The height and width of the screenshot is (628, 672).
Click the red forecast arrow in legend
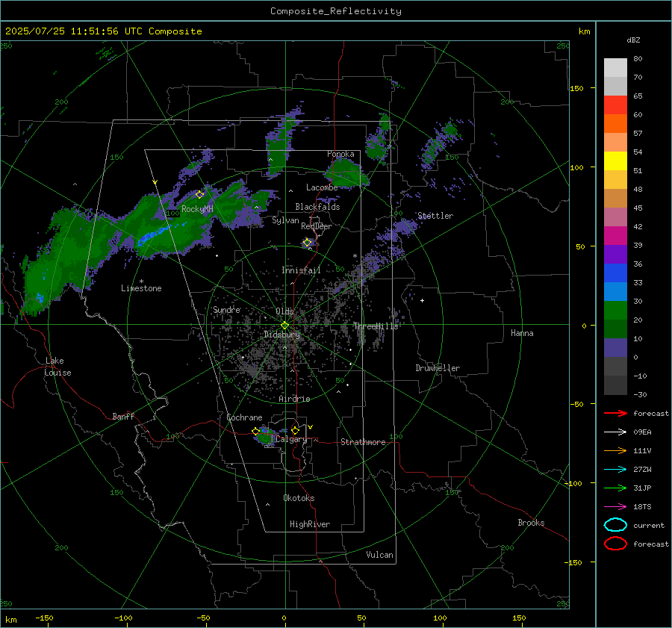(615, 413)
